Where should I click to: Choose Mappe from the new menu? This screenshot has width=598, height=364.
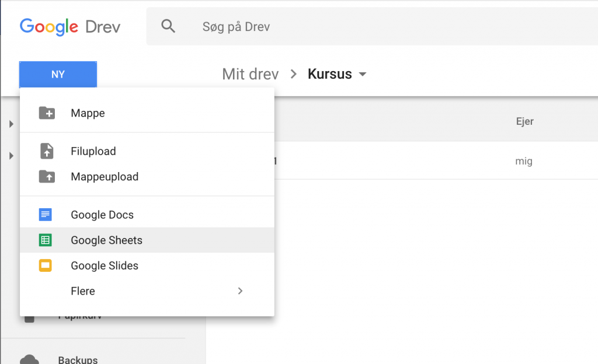tap(147, 113)
